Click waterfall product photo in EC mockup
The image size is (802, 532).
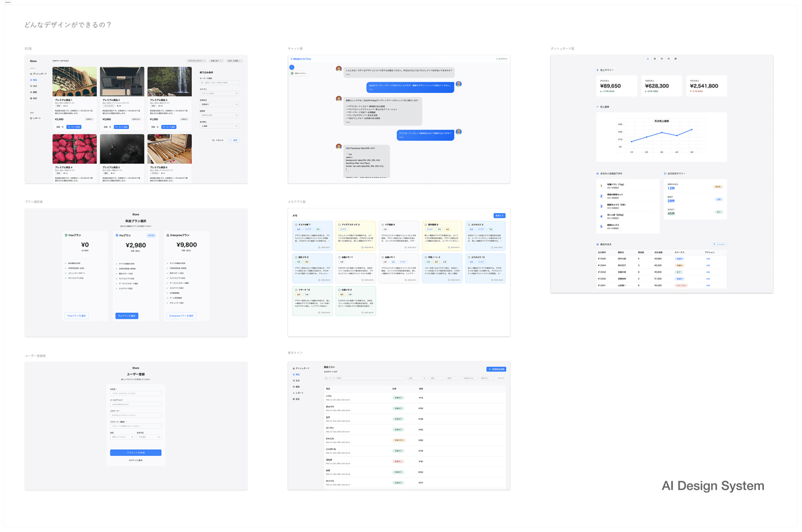click(170, 82)
